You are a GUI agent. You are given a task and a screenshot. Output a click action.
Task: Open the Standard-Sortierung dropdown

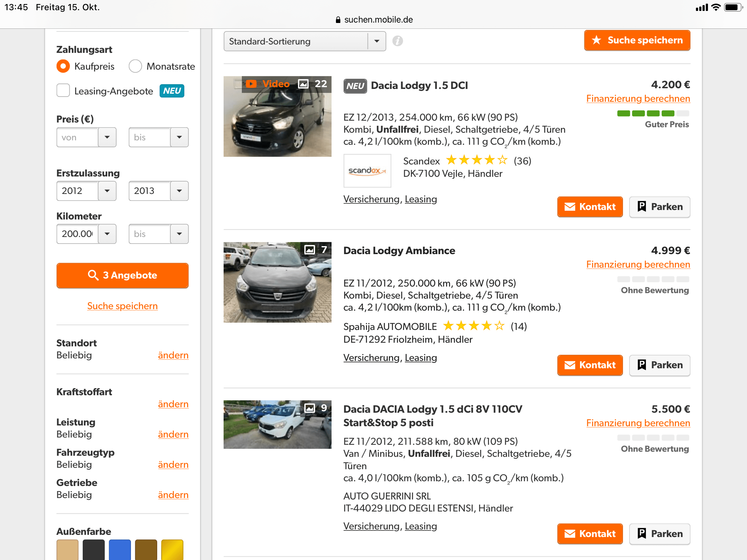305,41
